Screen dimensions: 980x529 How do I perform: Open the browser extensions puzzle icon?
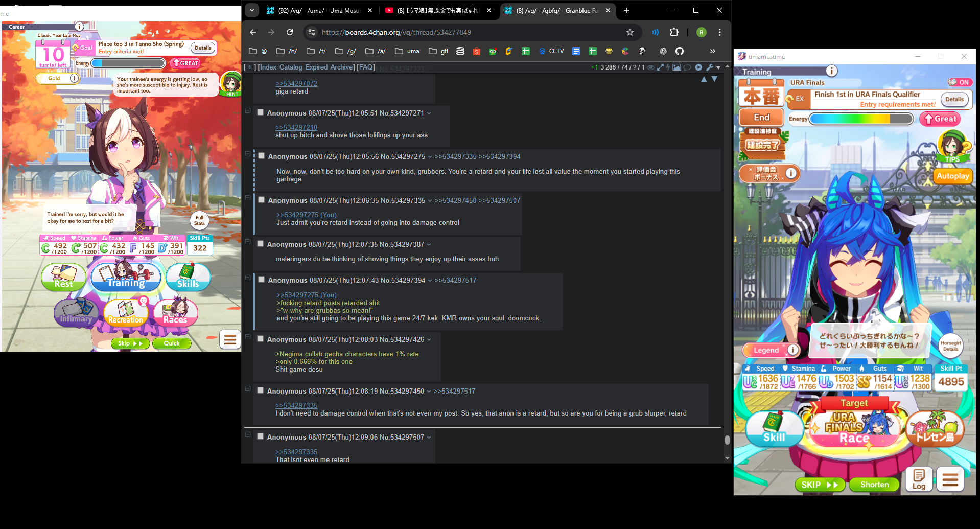point(674,32)
